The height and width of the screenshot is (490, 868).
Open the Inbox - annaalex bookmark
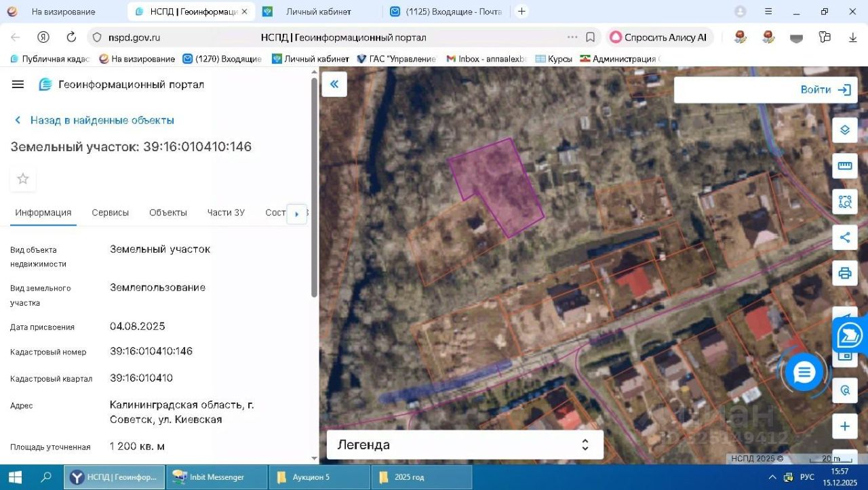[x=486, y=59]
